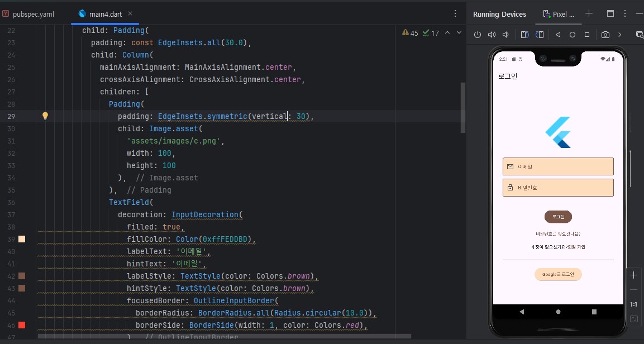Click the emulator power button icon
Image resolution: width=644 pixels, height=344 pixels.
point(477,35)
